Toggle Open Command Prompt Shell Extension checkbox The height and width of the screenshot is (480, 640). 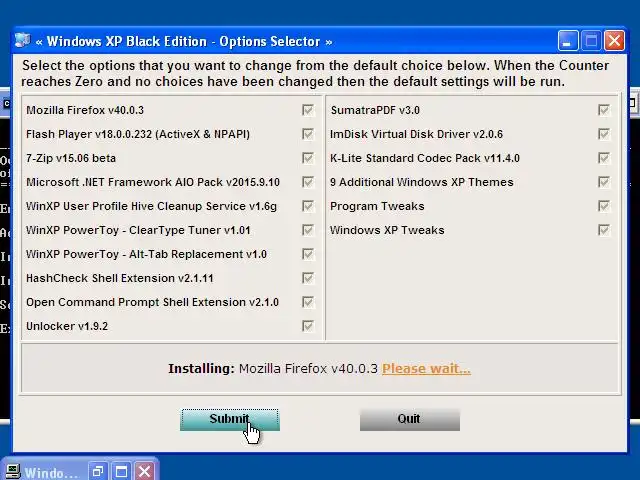(308, 302)
